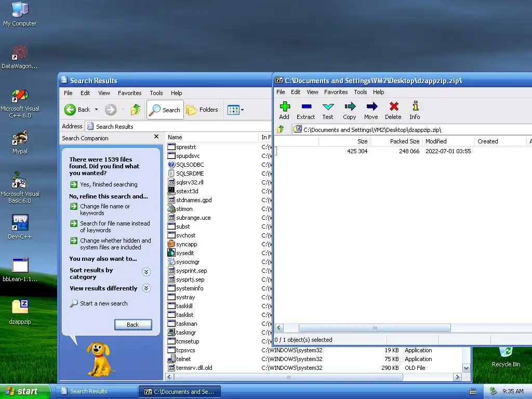Select the Recycle Bin icon

(x=506, y=357)
